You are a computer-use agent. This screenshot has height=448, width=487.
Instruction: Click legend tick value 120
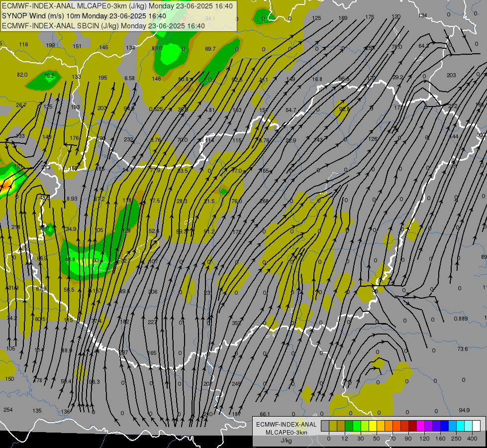tap(424, 439)
